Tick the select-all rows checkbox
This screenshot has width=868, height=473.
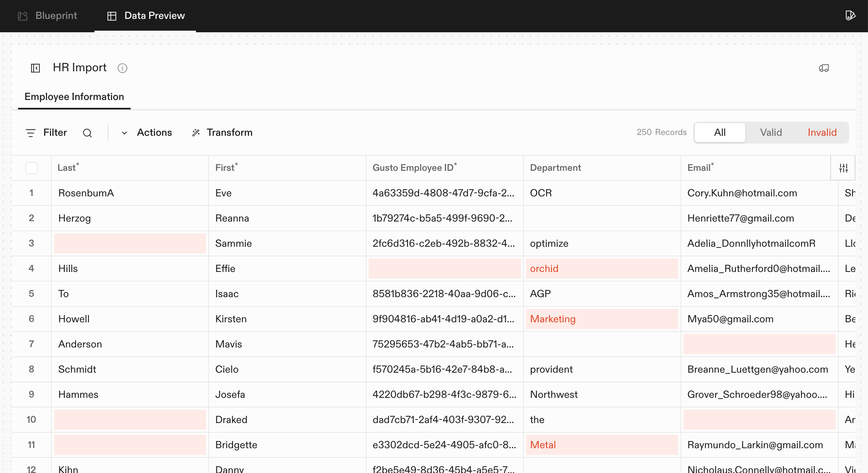pos(31,168)
